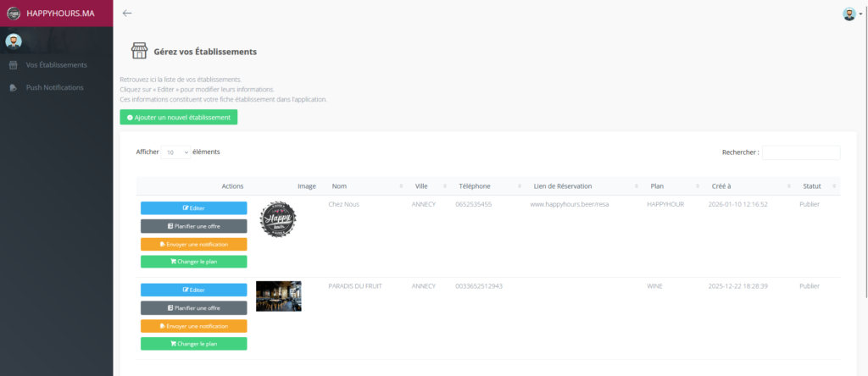Click the store icon beside page title
This screenshot has height=376, width=868.
click(136, 51)
